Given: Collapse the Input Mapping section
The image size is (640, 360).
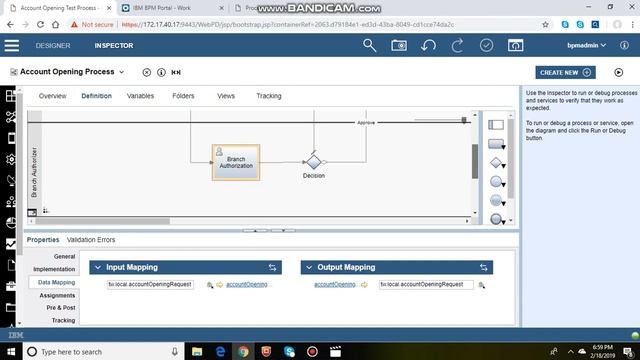Looking at the screenshot, I should point(98,267).
